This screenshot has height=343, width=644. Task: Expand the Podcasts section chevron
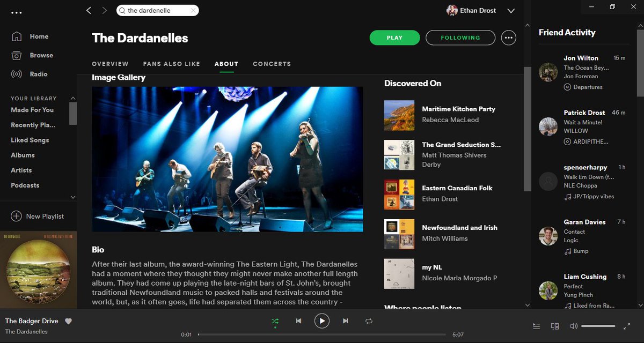(73, 197)
